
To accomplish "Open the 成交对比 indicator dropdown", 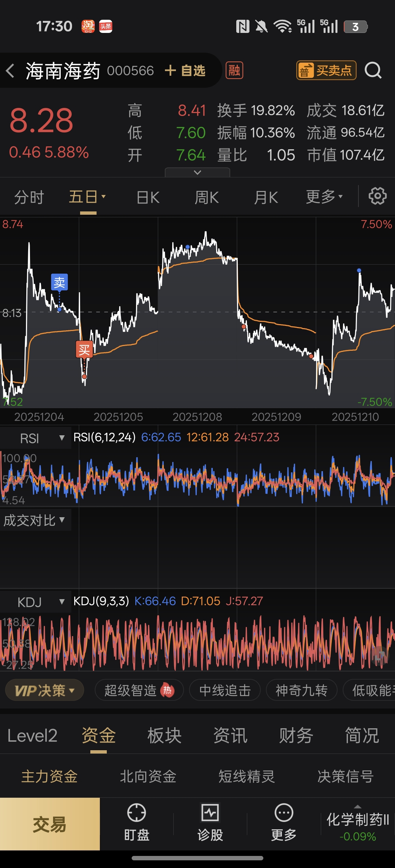I will coord(35,520).
